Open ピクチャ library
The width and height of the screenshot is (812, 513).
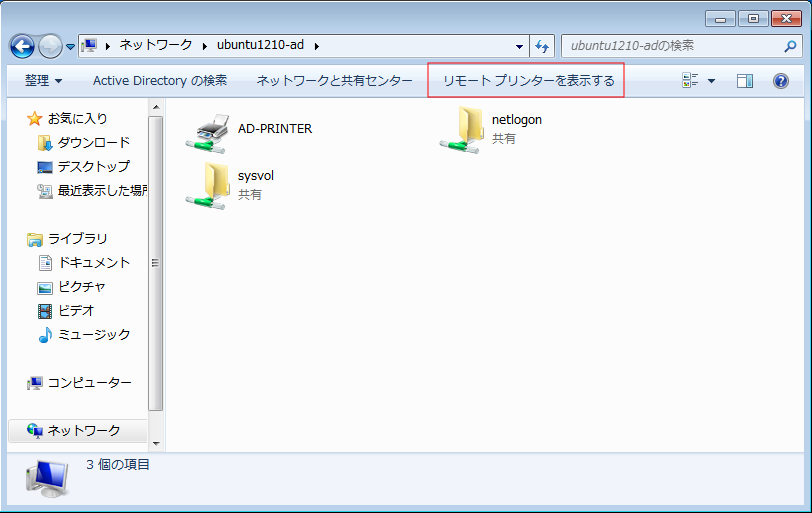(82, 287)
